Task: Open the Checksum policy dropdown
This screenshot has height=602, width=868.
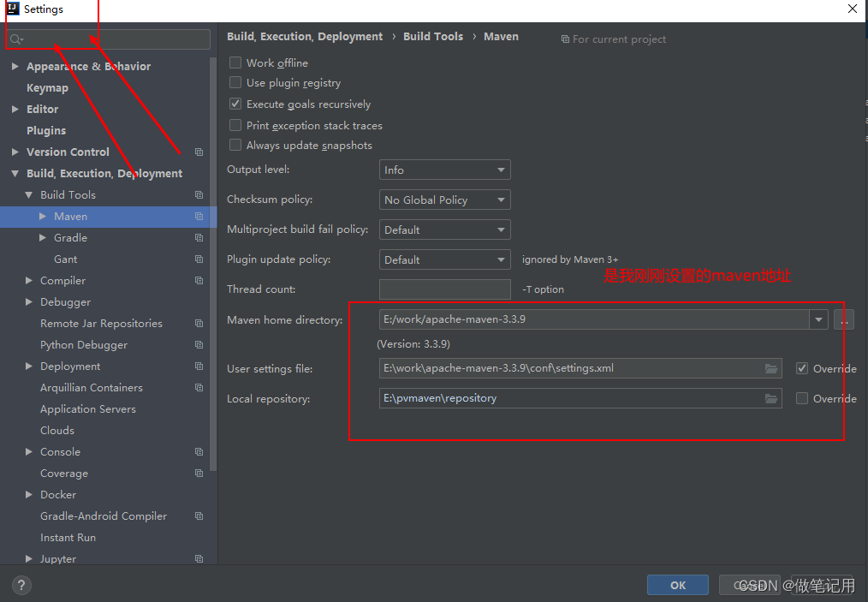Action: point(444,200)
